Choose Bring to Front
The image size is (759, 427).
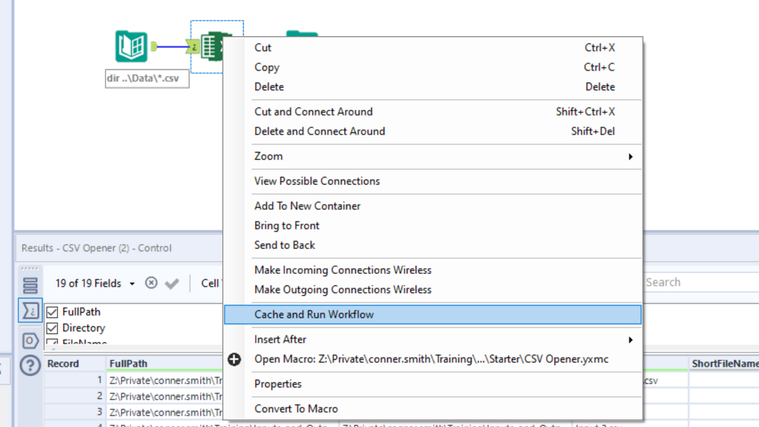pyautogui.click(x=433, y=226)
